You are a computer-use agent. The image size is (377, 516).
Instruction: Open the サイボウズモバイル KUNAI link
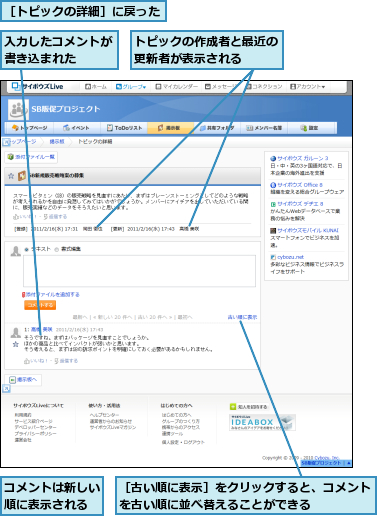[x=308, y=230]
